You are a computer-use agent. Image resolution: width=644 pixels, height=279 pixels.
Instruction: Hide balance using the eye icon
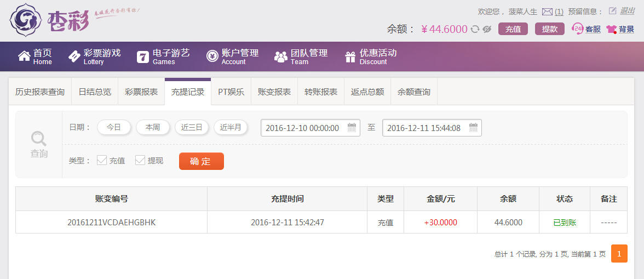(x=487, y=29)
